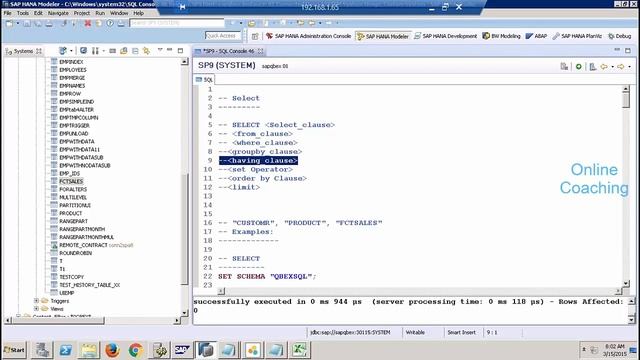Open dropdown next to forward arrow in SQL console
The width and height of the screenshot is (640, 360).
coord(629,67)
